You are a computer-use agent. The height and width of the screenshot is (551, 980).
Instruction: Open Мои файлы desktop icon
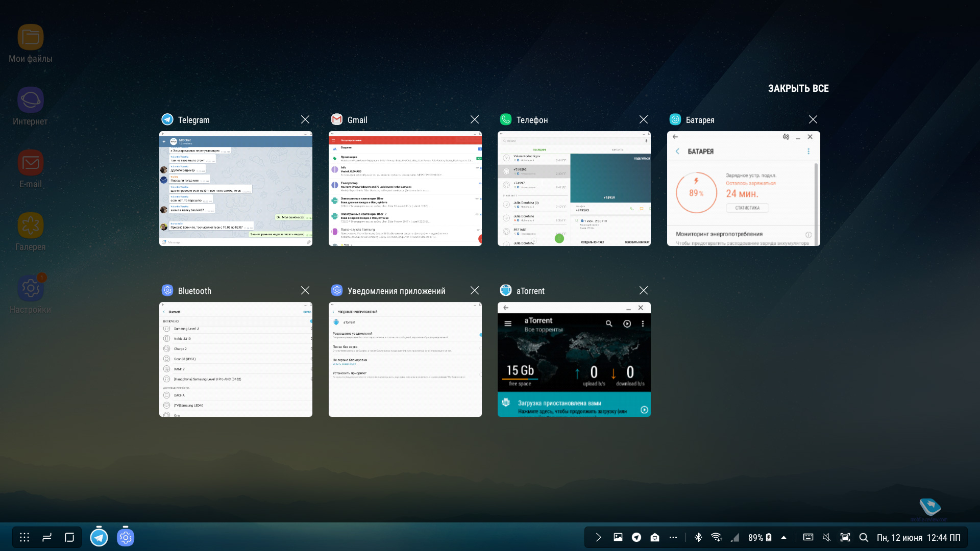pos(31,43)
